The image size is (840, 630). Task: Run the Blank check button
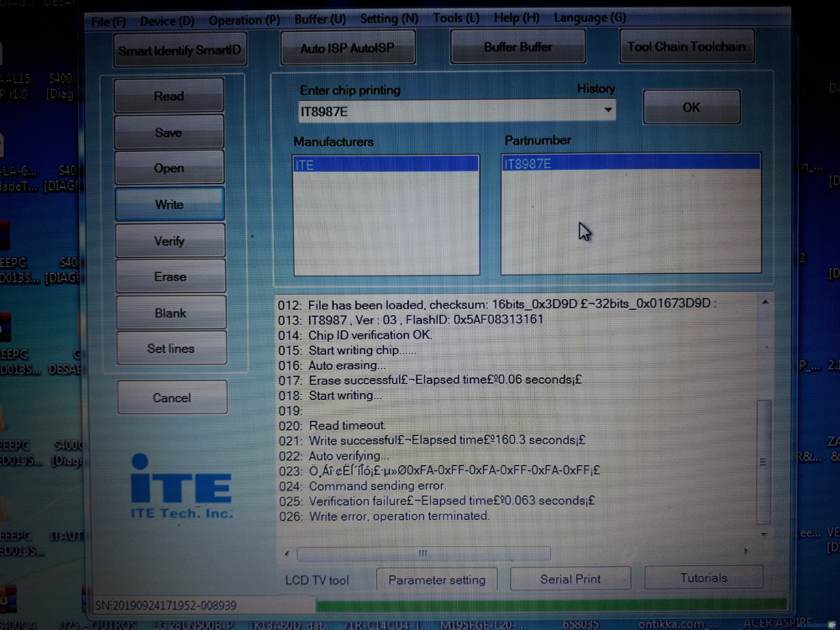click(x=171, y=312)
